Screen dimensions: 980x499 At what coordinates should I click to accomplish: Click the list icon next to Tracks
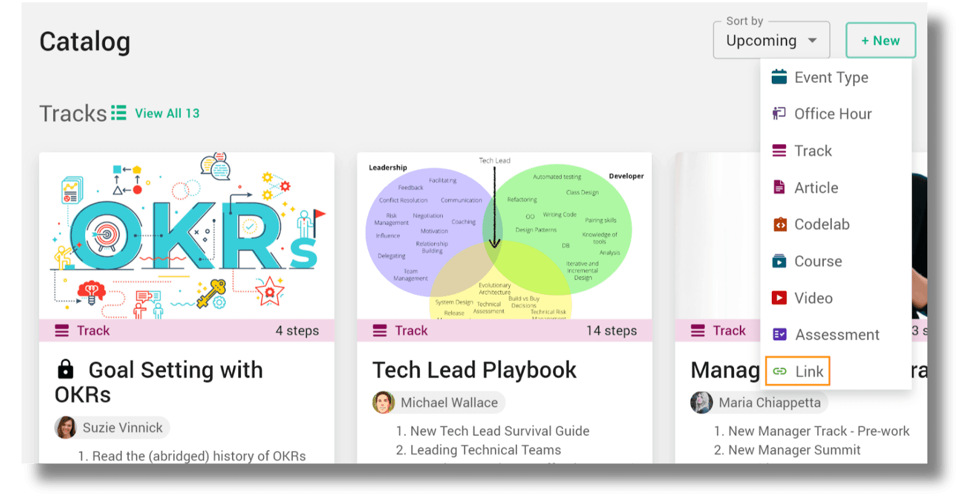119,113
